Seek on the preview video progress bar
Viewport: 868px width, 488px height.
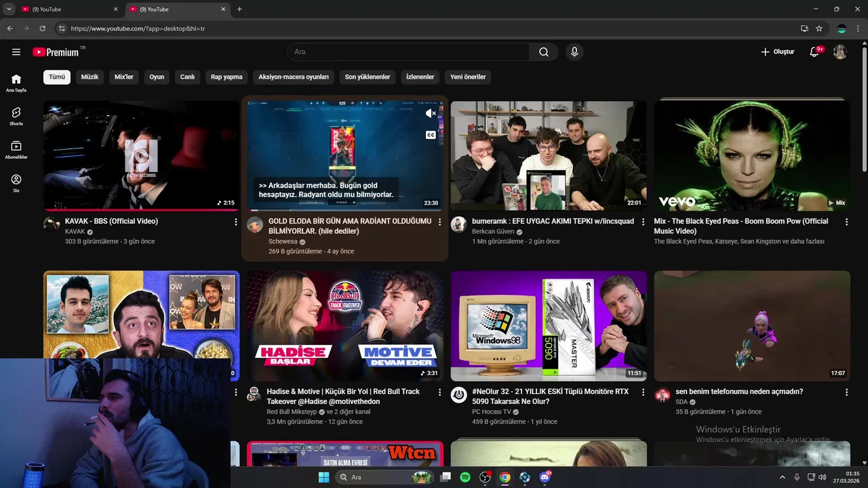pyautogui.click(x=345, y=210)
